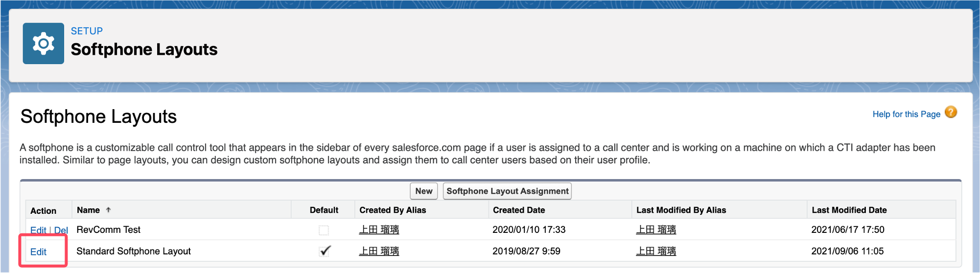Click the Created By Alias column header
This screenshot has width=980, height=273.
pos(393,210)
